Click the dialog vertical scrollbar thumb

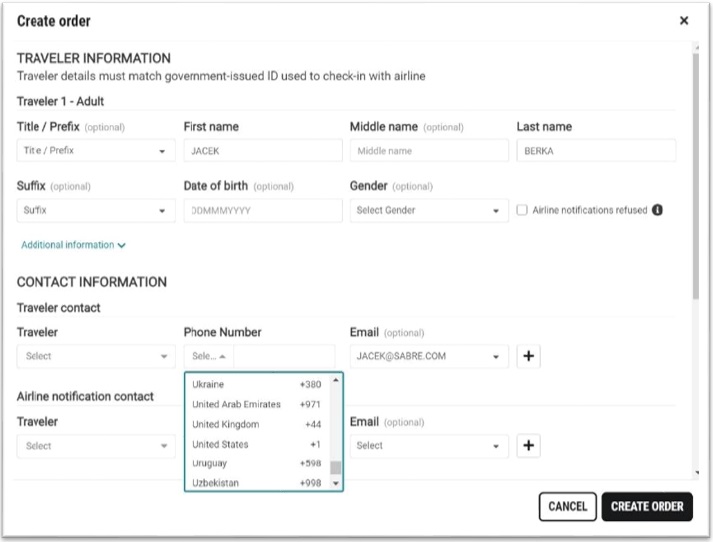(x=696, y=176)
